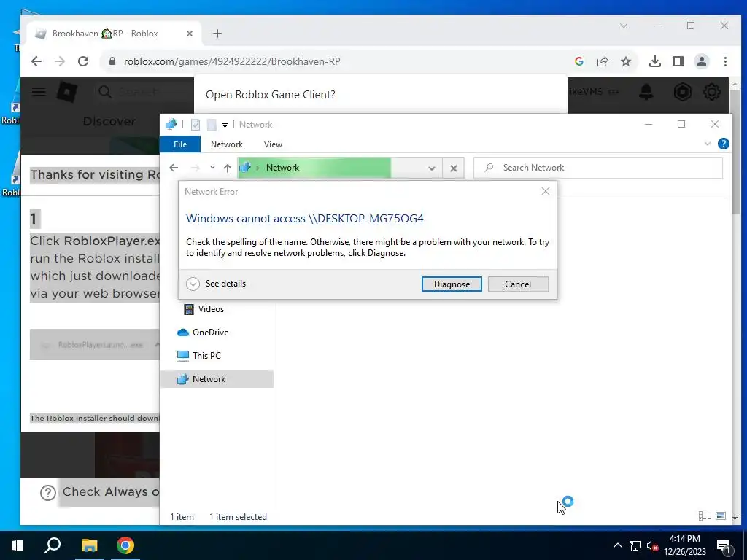Open Chrome profile menu
Viewport: 747px width, 560px height.
[x=702, y=61]
